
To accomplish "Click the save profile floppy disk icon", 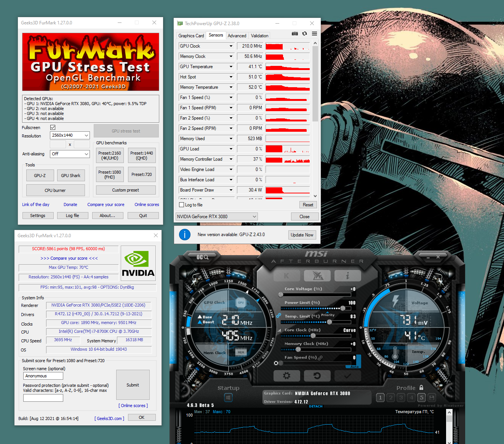I will [432, 398].
